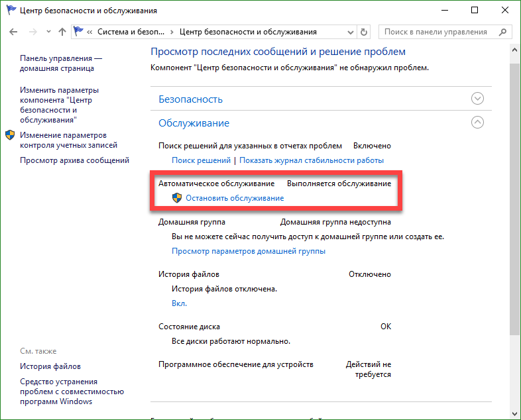
Task: Open "Изменение параметров контроля учетных записей"
Action: click(68, 140)
